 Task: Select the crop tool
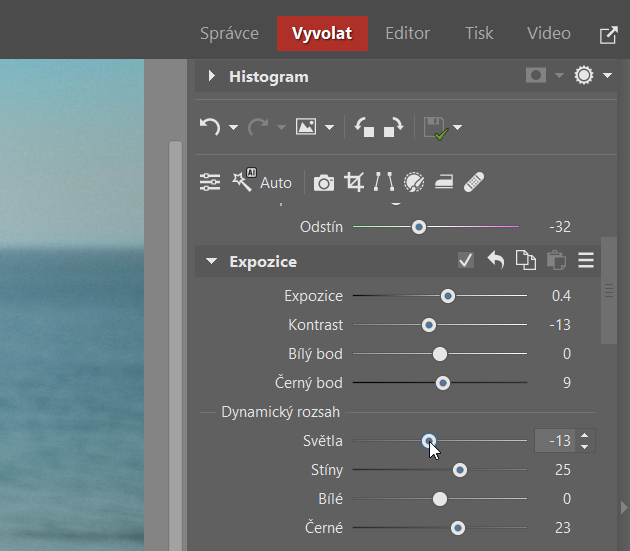point(354,182)
